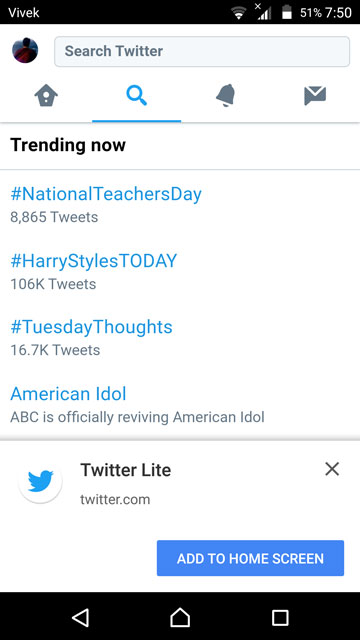Focus the Search Twitter field
Screen dimensions: 360x640
[x=202, y=51]
